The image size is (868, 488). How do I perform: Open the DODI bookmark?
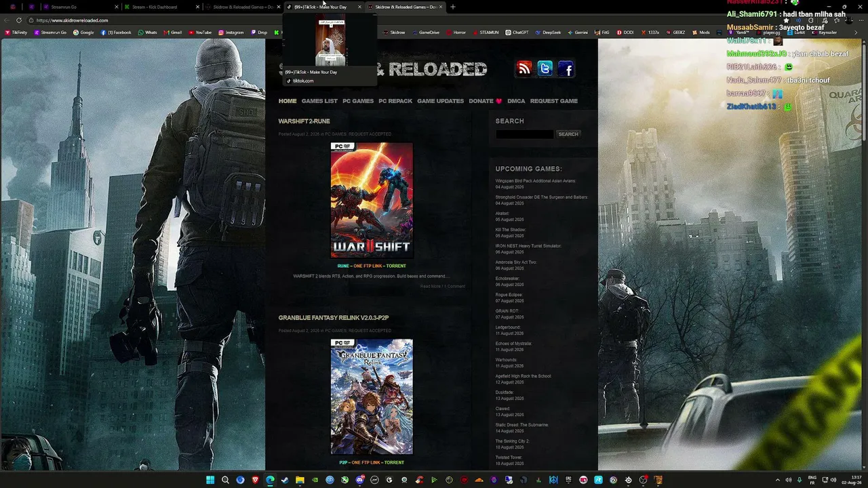[x=624, y=33]
